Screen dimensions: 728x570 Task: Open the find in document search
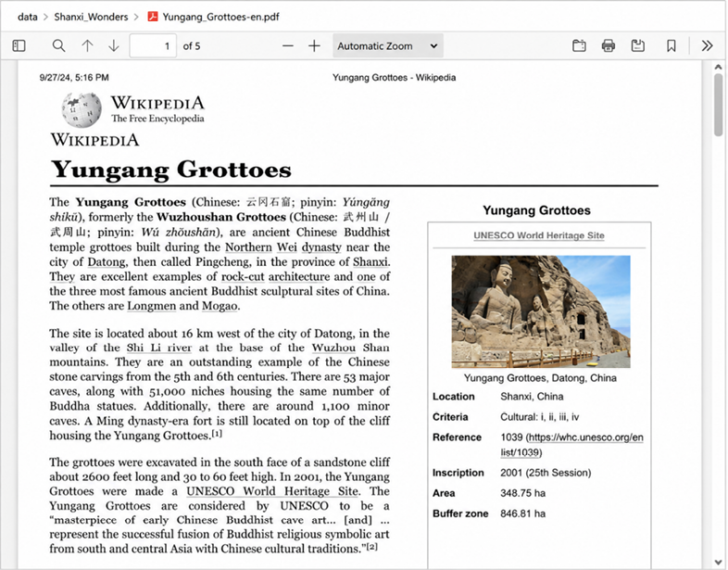tap(58, 46)
